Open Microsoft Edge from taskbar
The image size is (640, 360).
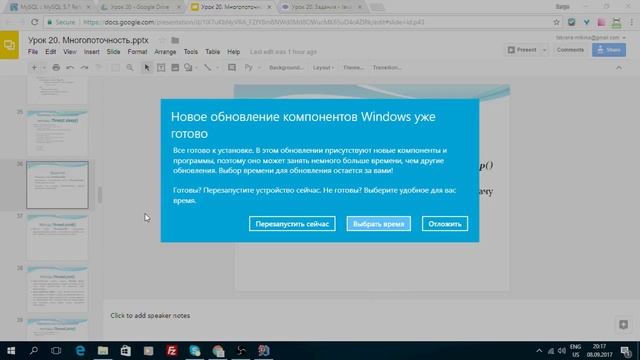click(x=80, y=351)
